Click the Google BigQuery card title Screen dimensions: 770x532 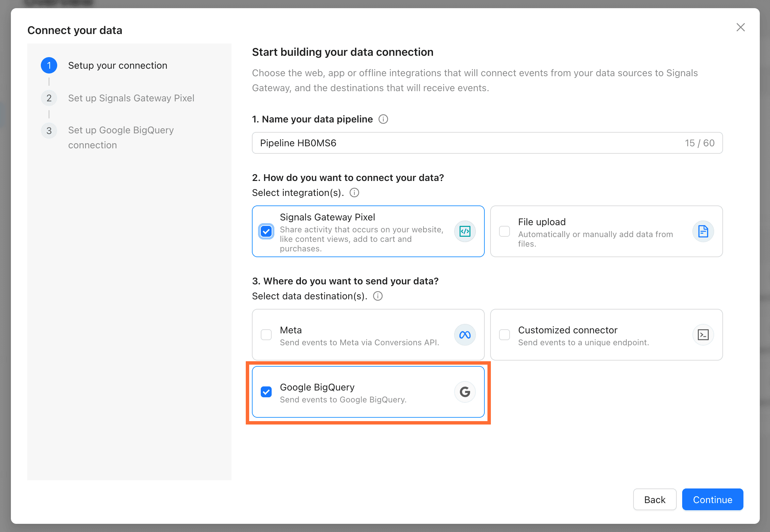coord(317,387)
